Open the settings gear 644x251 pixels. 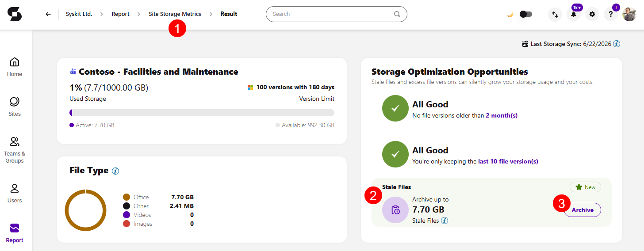[x=592, y=14]
